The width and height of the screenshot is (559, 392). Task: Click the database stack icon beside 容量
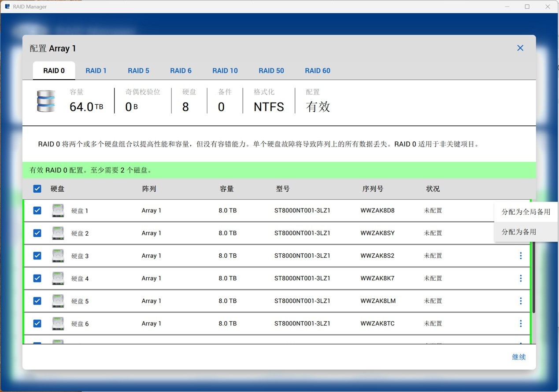click(46, 101)
